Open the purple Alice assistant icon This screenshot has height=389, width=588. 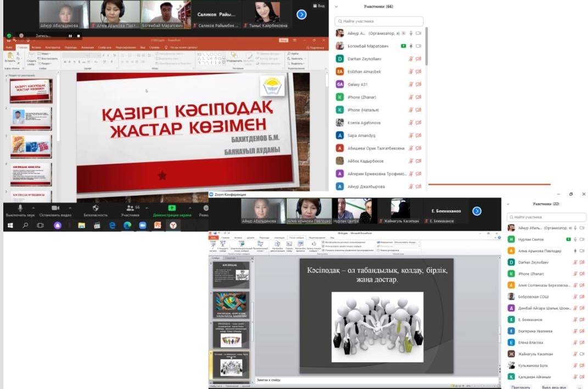click(x=58, y=225)
